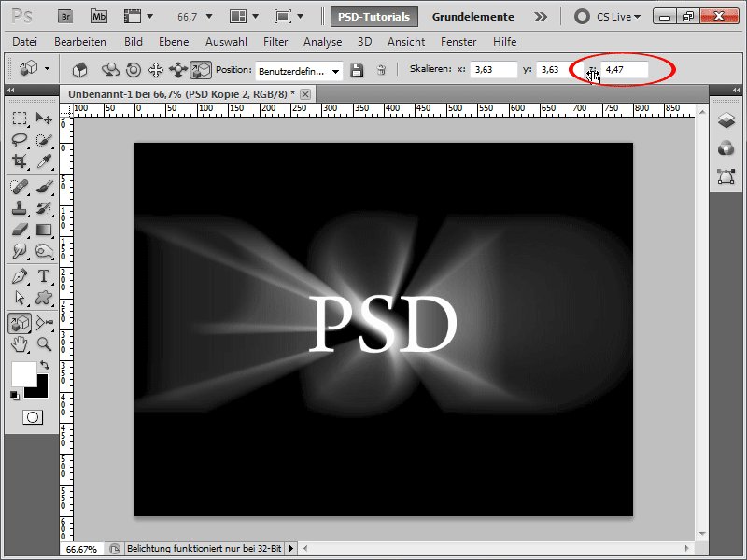This screenshot has height=560, width=747.
Task: Close the Unbenannt-1 document tab
Action: click(305, 94)
